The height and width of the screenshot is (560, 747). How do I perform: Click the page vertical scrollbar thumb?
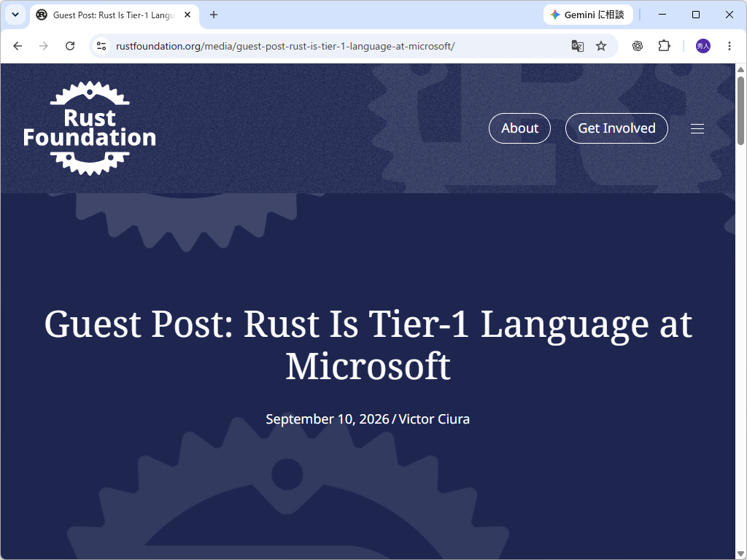(741, 111)
